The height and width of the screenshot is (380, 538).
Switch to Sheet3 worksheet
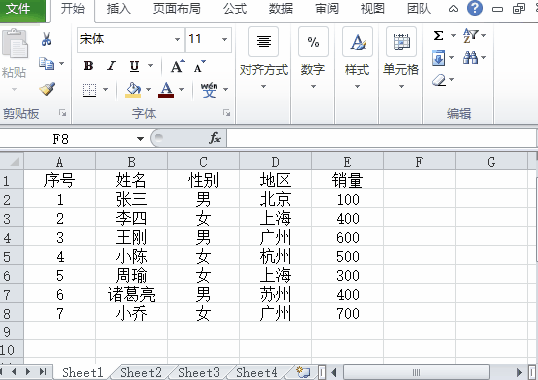[199, 372]
